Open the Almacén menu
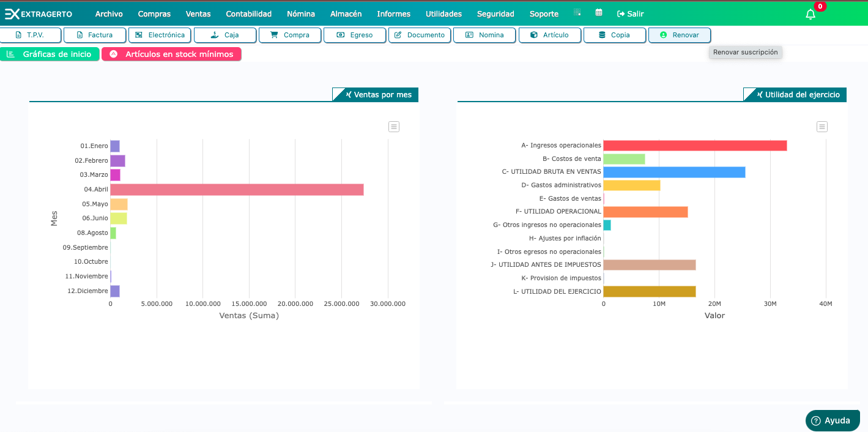Screen dimensions: 868x432 click(346, 14)
